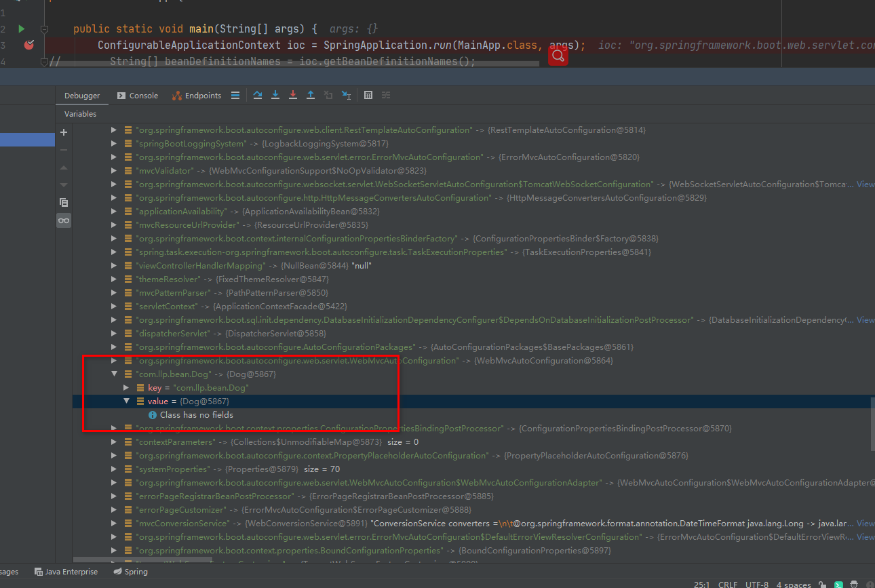Collapse the value = {Dog@5867} node
Image resolution: width=875 pixels, height=588 pixels.
click(x=126, y=401)
